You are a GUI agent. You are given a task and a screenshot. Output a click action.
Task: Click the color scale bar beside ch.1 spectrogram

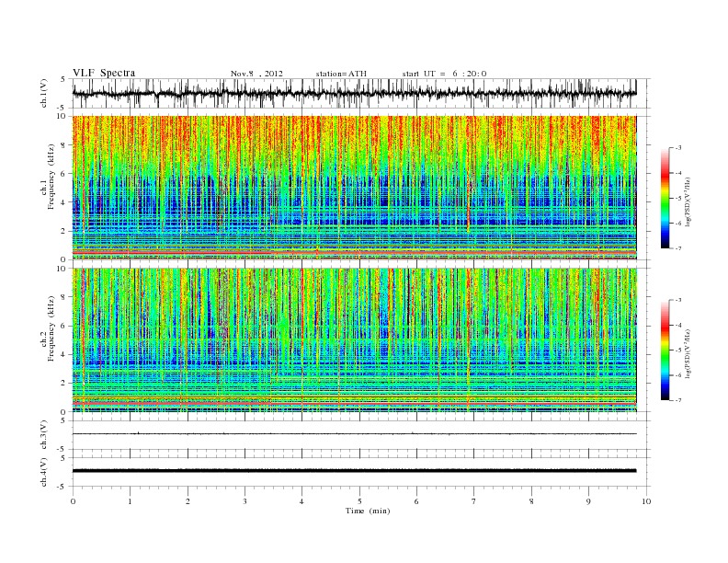[665, 199]
